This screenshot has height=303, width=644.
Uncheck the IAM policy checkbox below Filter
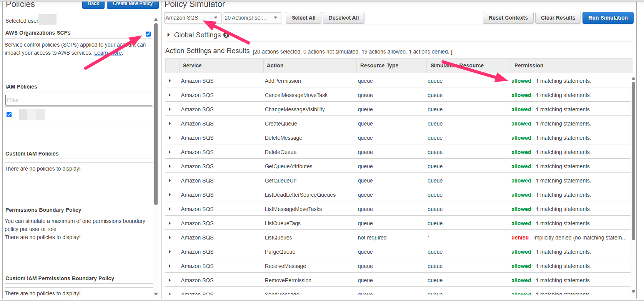[9, 114]
